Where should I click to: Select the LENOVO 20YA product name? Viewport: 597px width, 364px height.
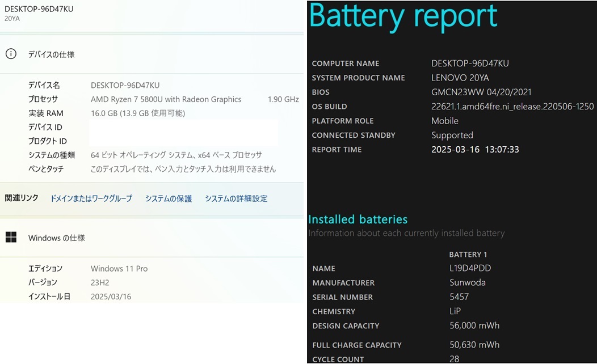[x=460, y=78]
